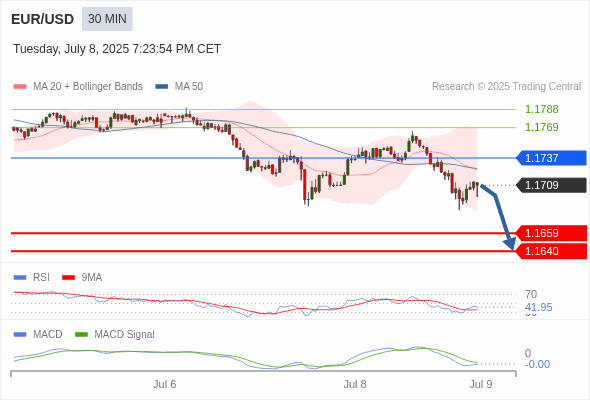Click the 9MA legend label

coord(92,278)
